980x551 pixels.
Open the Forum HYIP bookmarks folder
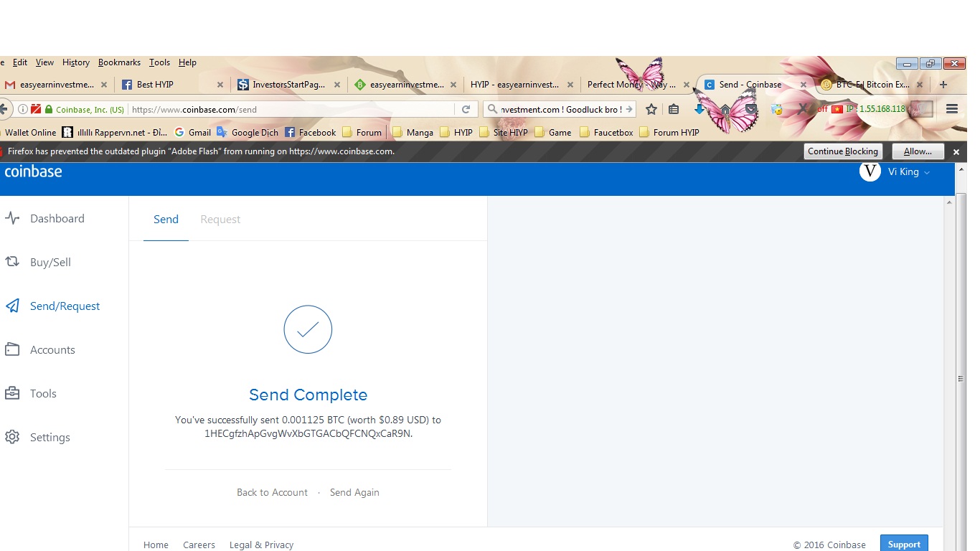pyautogui.click(x=669, y=132)
